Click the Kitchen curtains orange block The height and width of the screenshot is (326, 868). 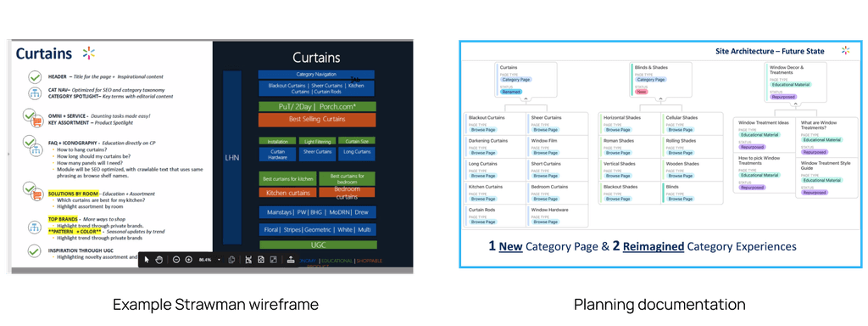pos(288,193)
